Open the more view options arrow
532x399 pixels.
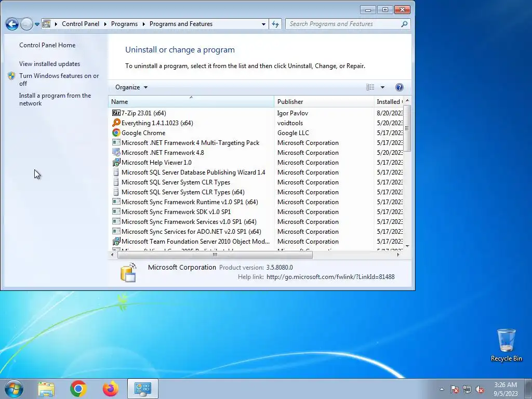click(382, 87)
